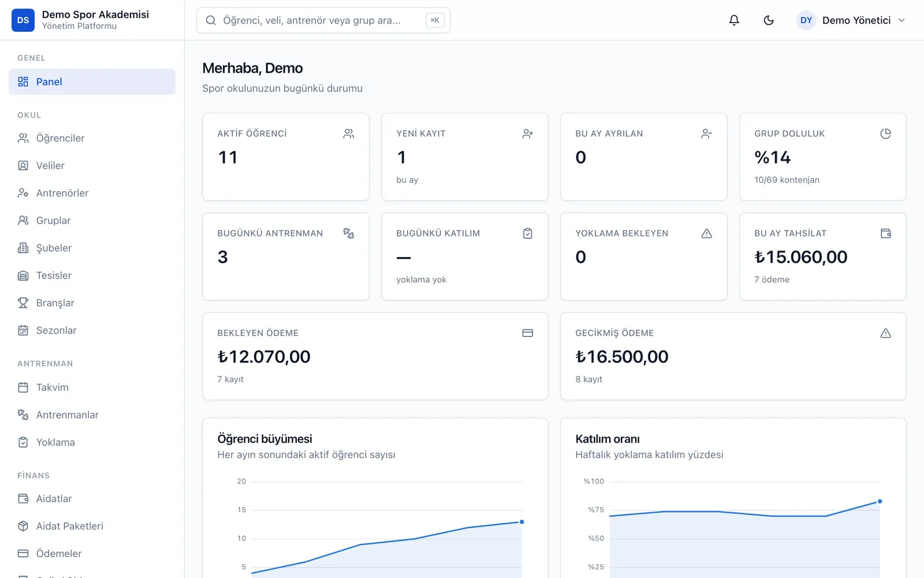Select the Sezonlar menu item
The height and width of the screenshot is (578, 924).
(x=92, y=330)
